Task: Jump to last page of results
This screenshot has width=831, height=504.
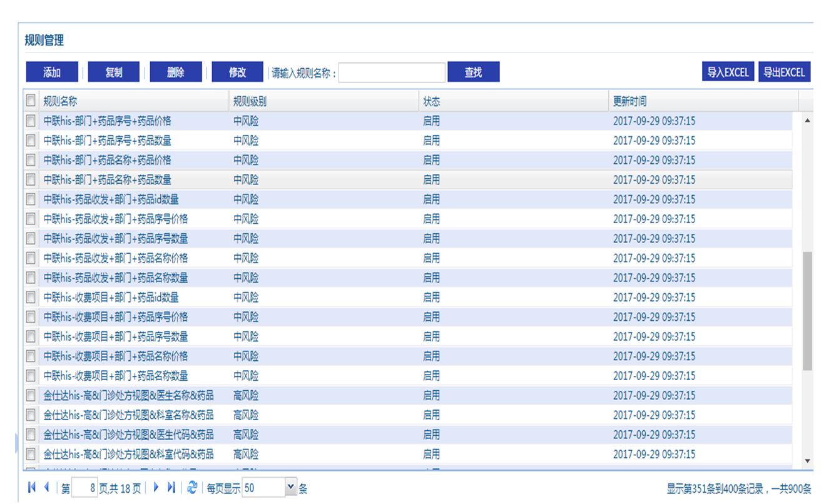Action: 171,488
